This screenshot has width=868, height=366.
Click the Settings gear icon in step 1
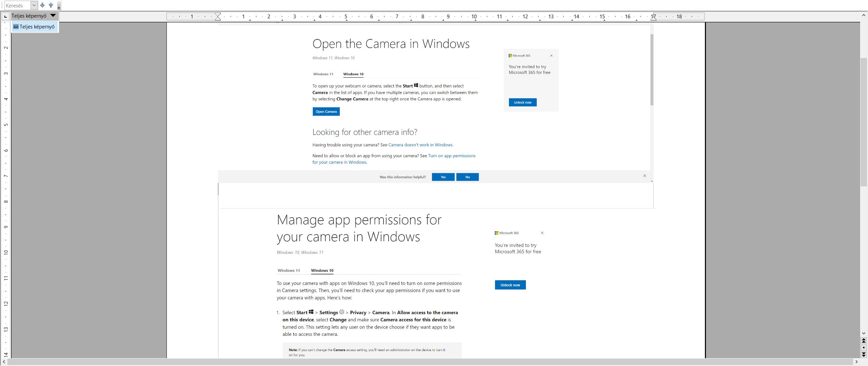pos(342,312)
